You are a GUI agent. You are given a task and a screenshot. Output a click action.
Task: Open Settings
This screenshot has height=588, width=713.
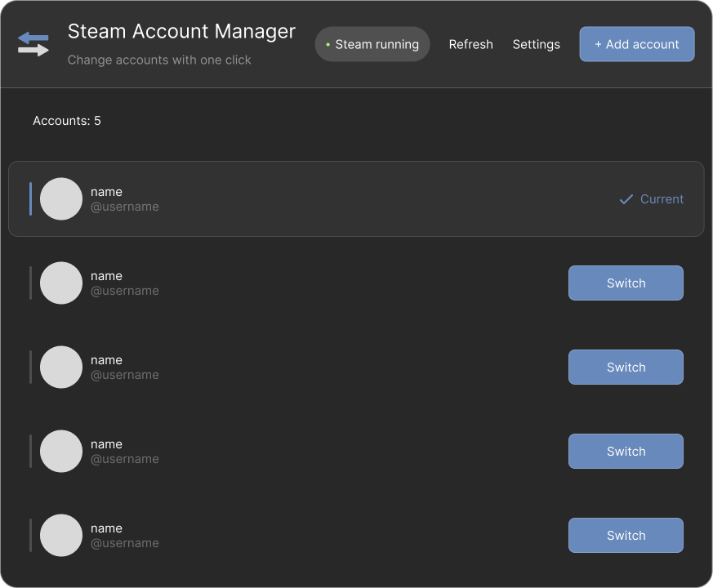coord(536,45)
